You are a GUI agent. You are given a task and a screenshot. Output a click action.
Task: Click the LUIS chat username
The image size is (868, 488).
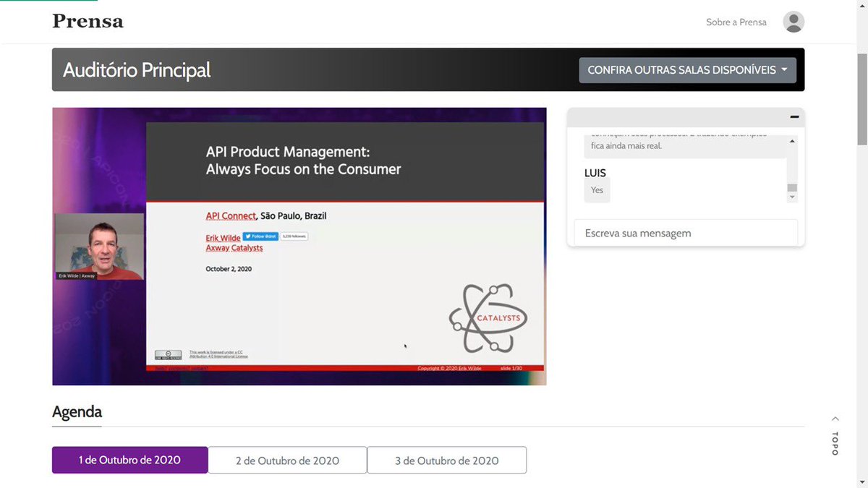pos(595,173)
